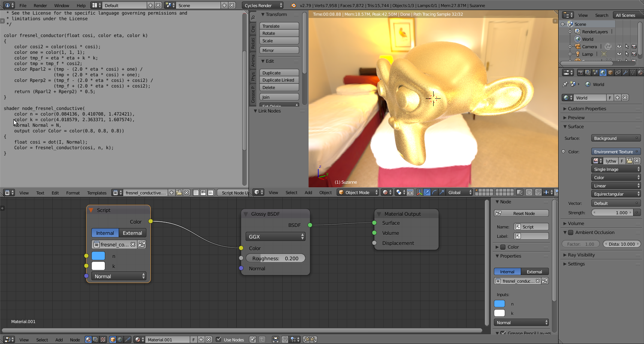
Task: Toggle line numbers in text editor
Action: pos(196,193)
